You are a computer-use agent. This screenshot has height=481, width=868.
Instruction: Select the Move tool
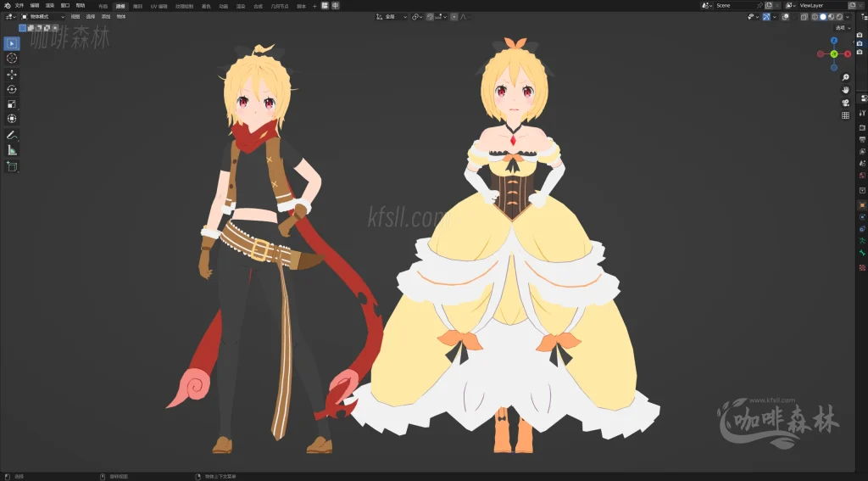pos(12,75)
